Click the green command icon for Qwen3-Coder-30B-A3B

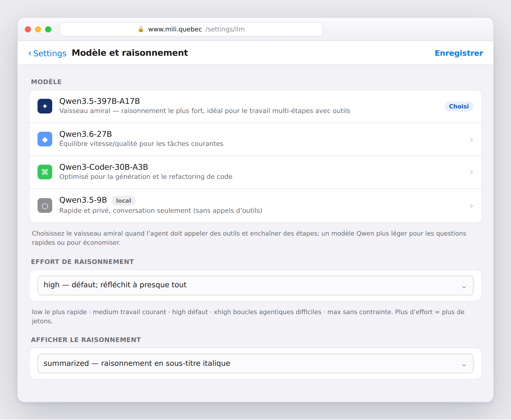click(x=45, y=172)
